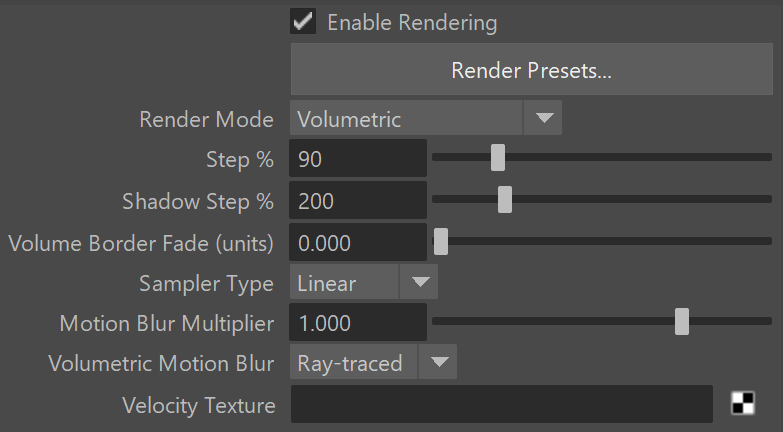Click the Shadow Step % value field
The width and height of the screenshot is (783, 432).
pos(358,200)
